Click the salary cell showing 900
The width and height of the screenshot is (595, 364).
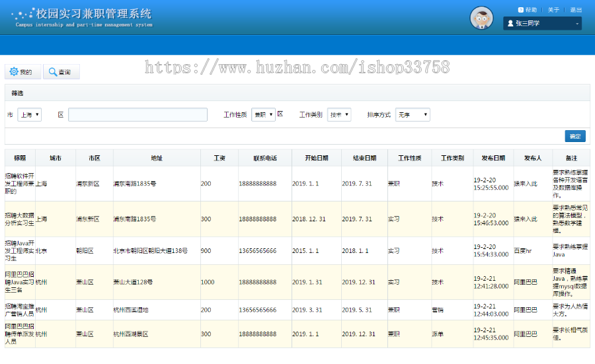(x=219, y=250)
